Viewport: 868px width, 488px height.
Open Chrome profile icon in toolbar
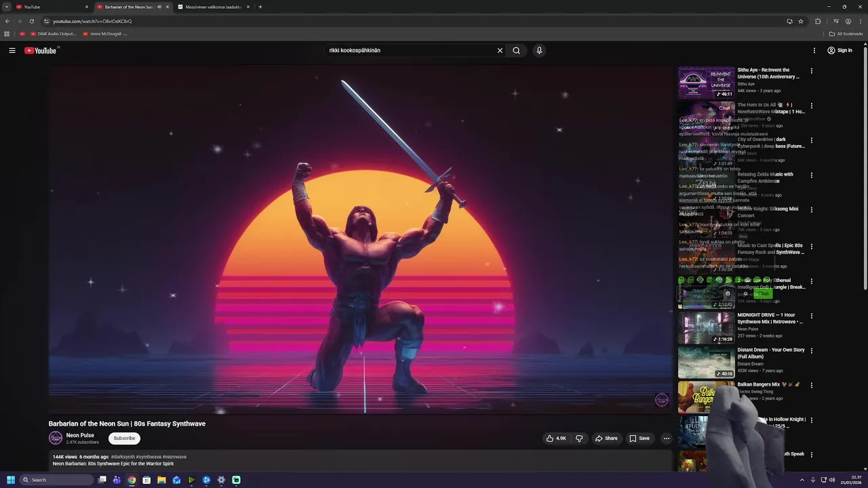click(848, 21)
